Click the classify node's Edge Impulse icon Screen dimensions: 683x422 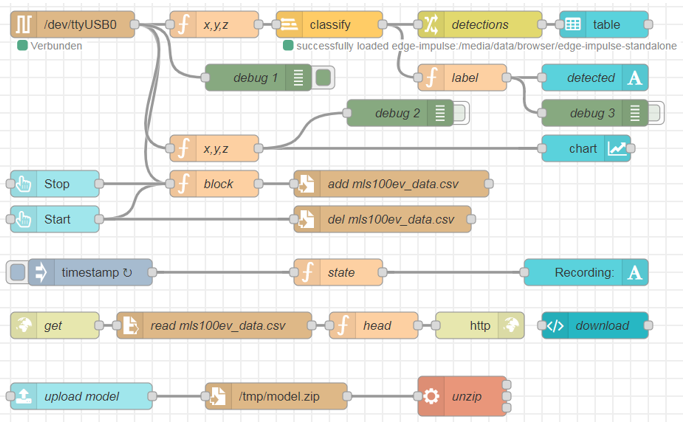(x=287, y=25)
